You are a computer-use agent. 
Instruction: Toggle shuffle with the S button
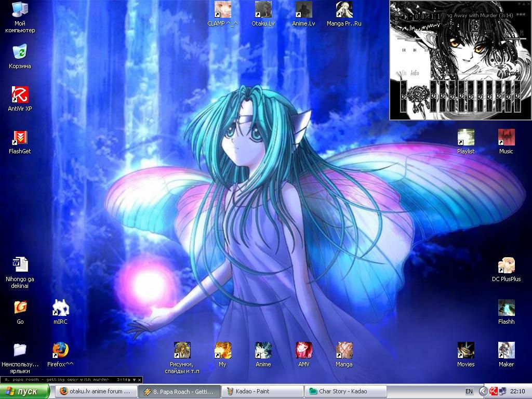click(493, 49)
